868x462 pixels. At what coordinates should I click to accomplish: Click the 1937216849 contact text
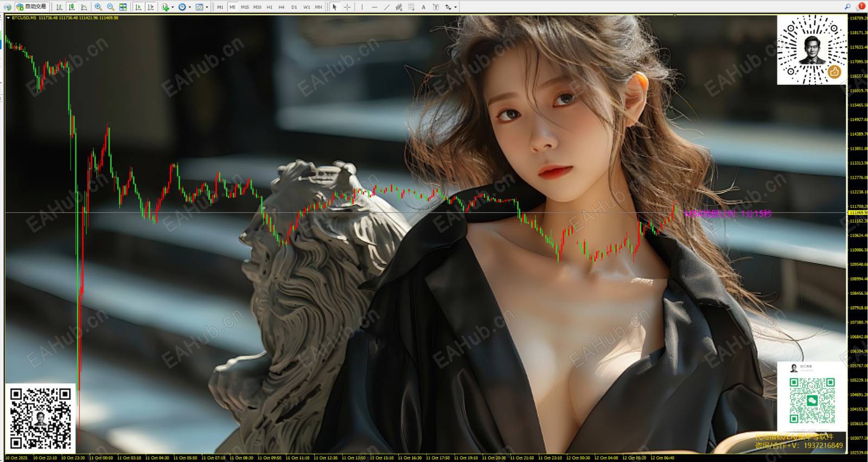[824, 446]
